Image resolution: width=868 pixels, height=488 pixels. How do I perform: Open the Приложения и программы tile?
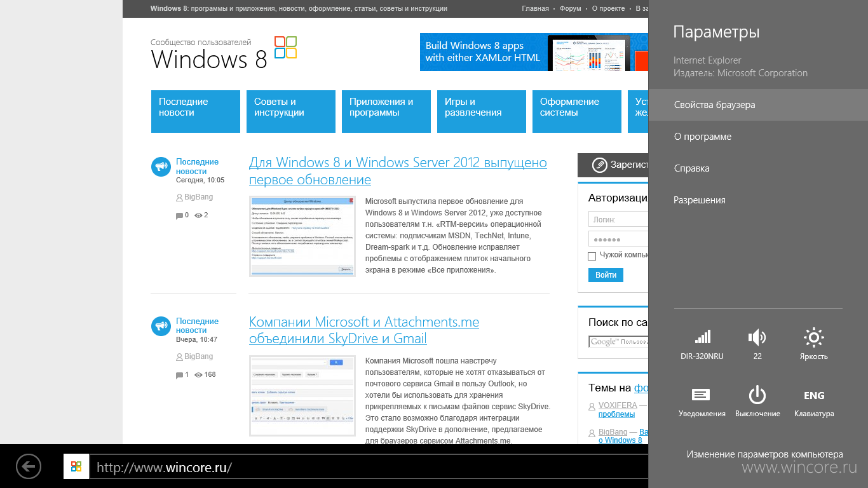pyautogui.click(x=386, y=111)
